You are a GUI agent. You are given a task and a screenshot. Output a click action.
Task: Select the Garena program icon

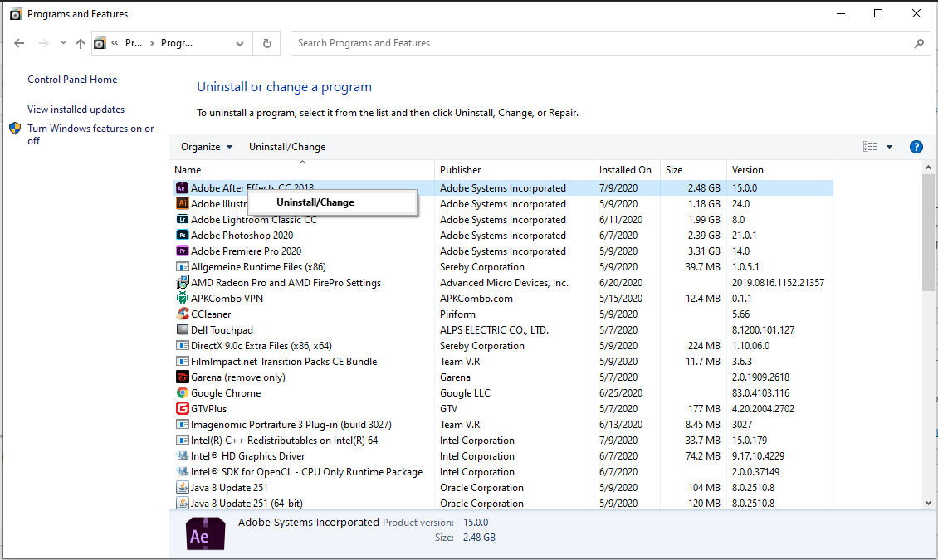[183, 377]
